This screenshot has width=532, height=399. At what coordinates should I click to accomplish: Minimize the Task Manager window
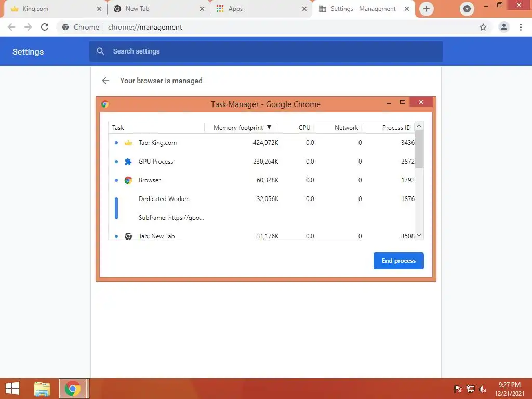389,102
